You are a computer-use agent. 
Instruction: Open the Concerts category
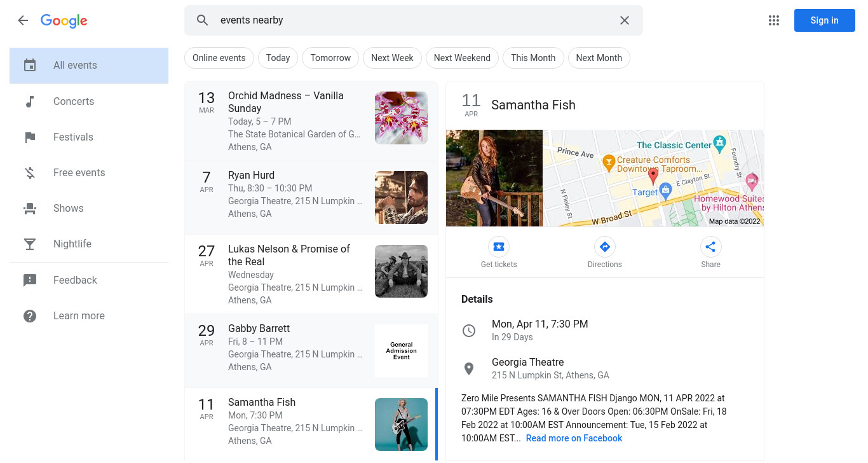click(x=89, y=101)
